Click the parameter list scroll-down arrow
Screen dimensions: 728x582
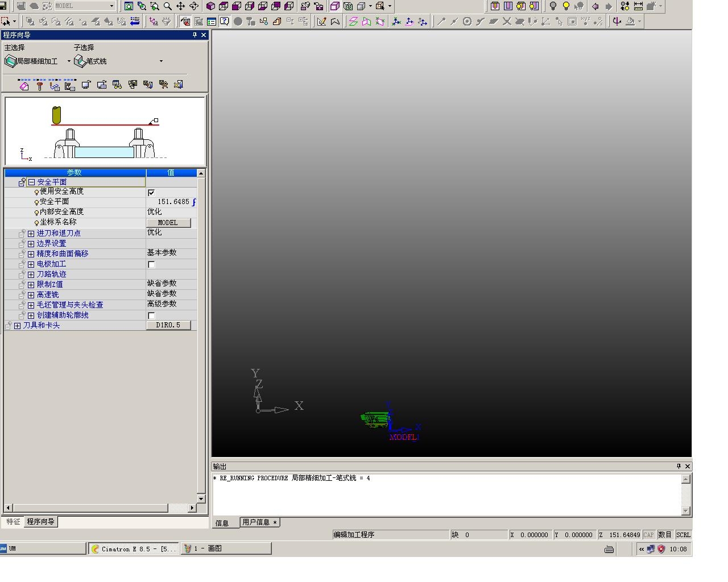(x=201, y=498)
